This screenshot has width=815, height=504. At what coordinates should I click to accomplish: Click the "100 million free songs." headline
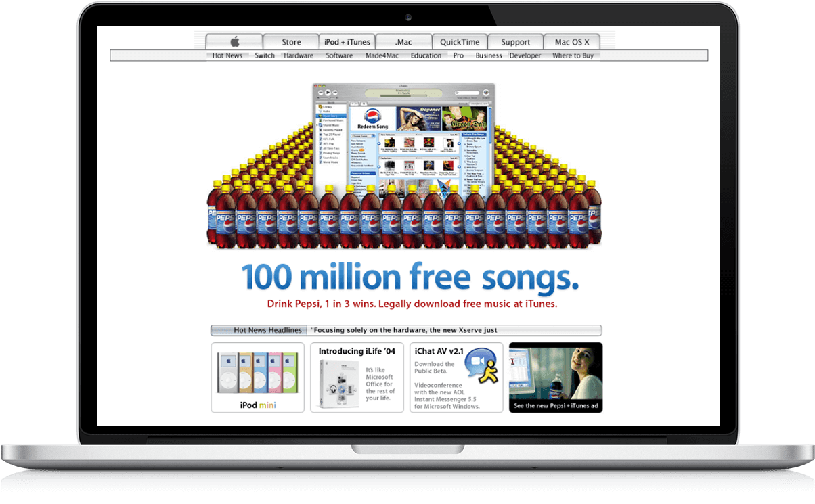410,277
